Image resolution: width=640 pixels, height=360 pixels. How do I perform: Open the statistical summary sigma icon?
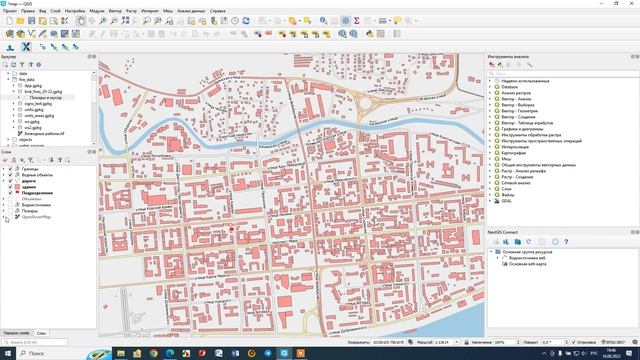[356, 21]
